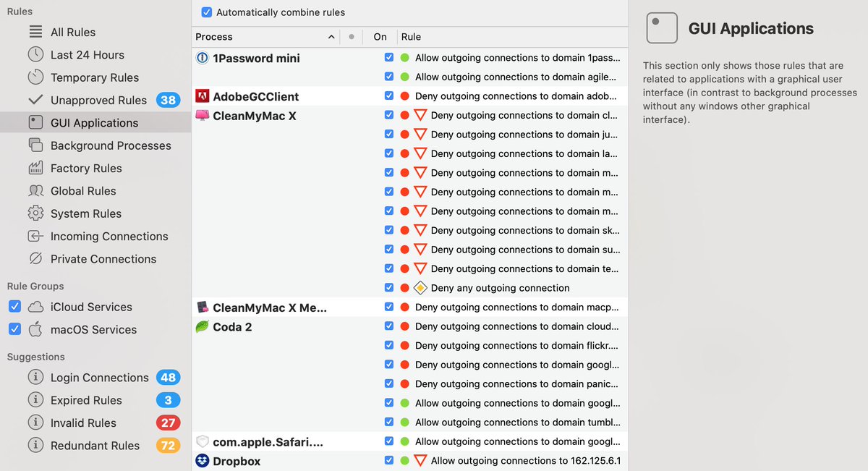Open Redundant Rules suggestion
This screenshot has width=868, height=471.
[x=95, y=446]
